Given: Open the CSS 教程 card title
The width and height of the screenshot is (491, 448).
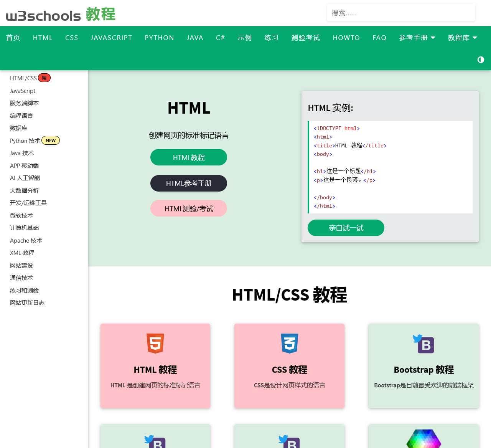Looking at the screenshot, I should (290, 370).
